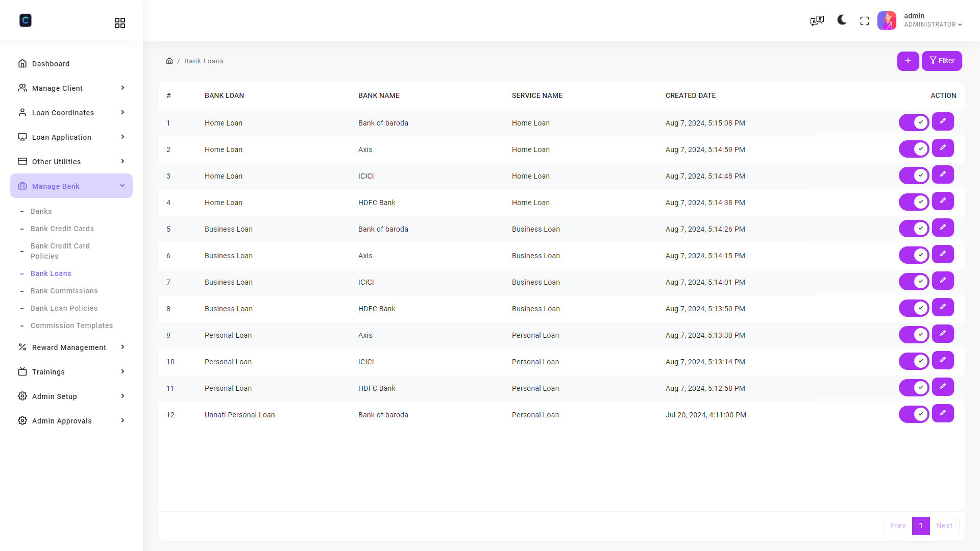Expand the Manage Client section
The image size is (980, 551).
(71, 88)
